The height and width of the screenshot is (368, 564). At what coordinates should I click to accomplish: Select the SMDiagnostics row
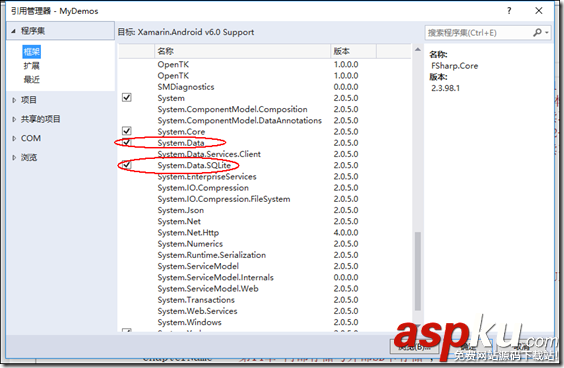click(x=265, y=87)
